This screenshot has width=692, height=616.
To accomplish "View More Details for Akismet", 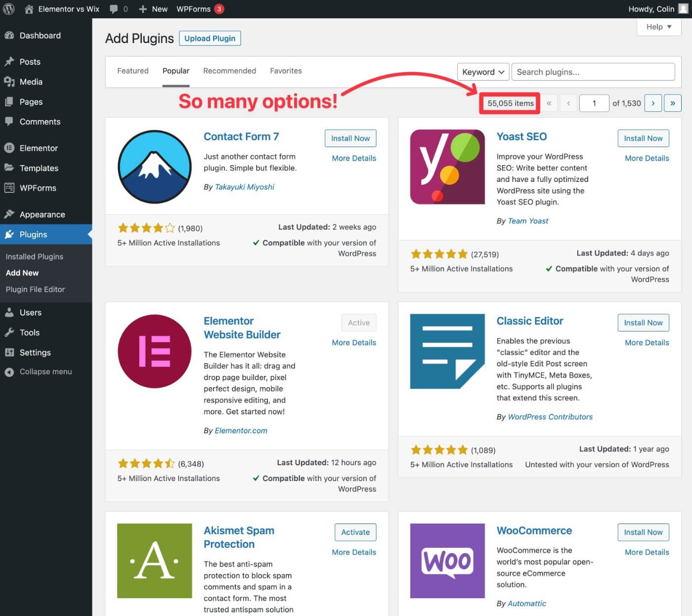I will point(354,552).
